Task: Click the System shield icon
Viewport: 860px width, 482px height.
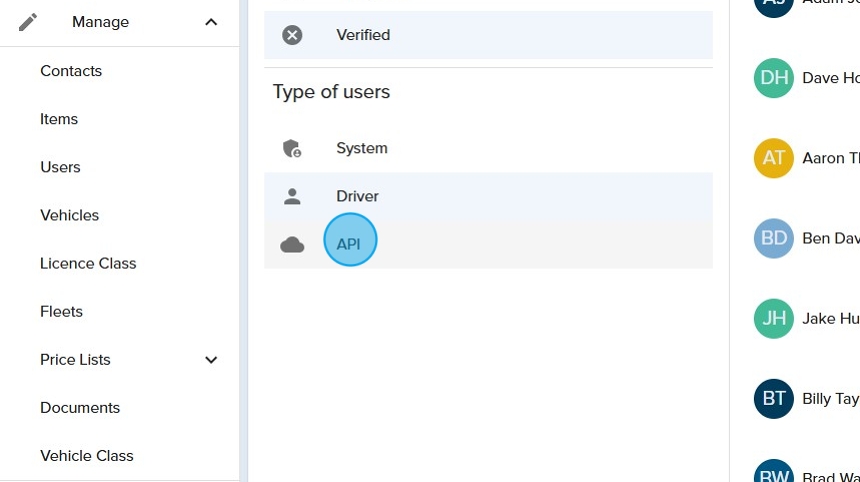Action: pos(292,148)
